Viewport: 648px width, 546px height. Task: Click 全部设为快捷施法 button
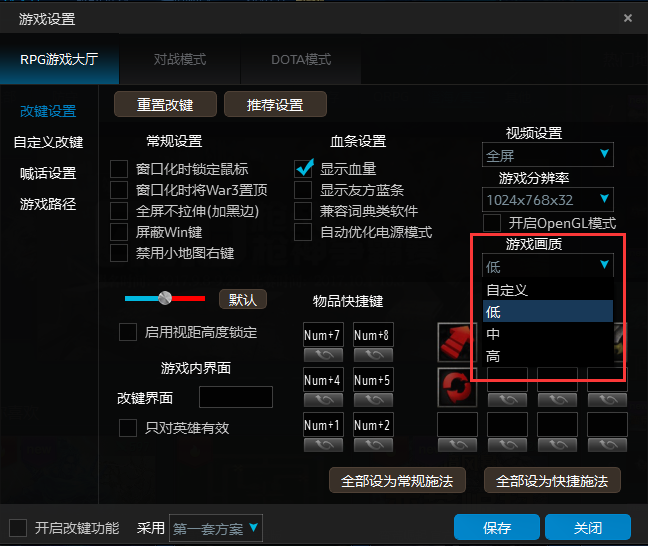point(552,480)
